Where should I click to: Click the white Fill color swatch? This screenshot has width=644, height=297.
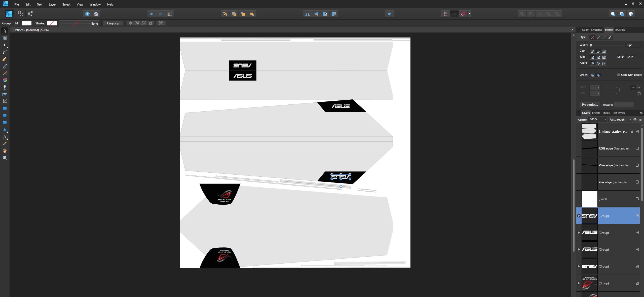point(27,23)
